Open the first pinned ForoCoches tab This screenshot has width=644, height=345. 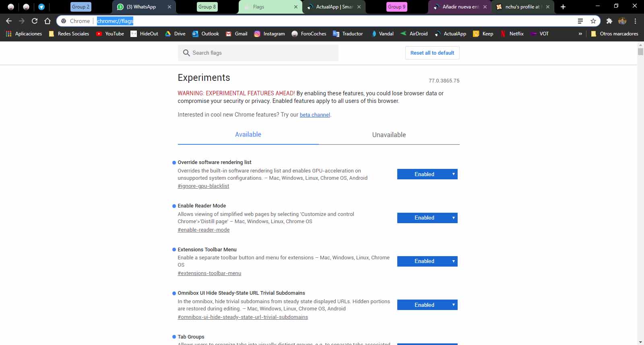11,7
